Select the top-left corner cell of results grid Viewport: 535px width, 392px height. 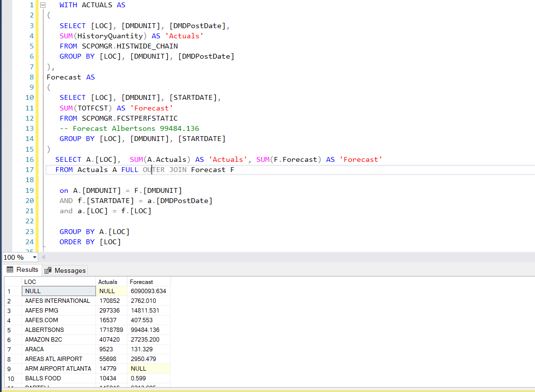coord(13,282)
